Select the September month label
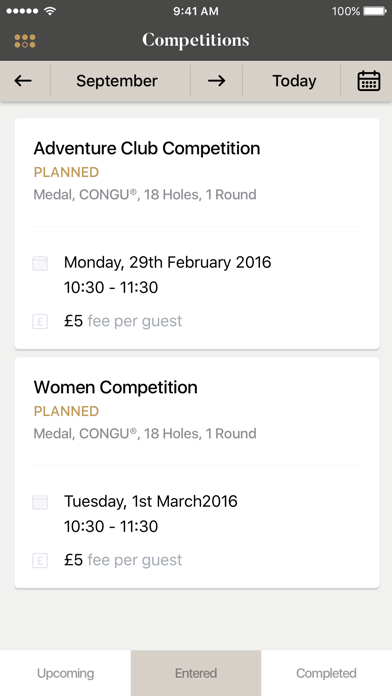The height and width of the screenshot is (696, 392). (x=117, y=81)
